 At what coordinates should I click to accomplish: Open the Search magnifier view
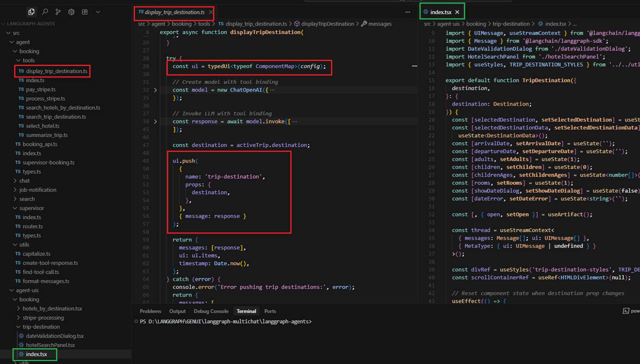[x=45, y=12]
